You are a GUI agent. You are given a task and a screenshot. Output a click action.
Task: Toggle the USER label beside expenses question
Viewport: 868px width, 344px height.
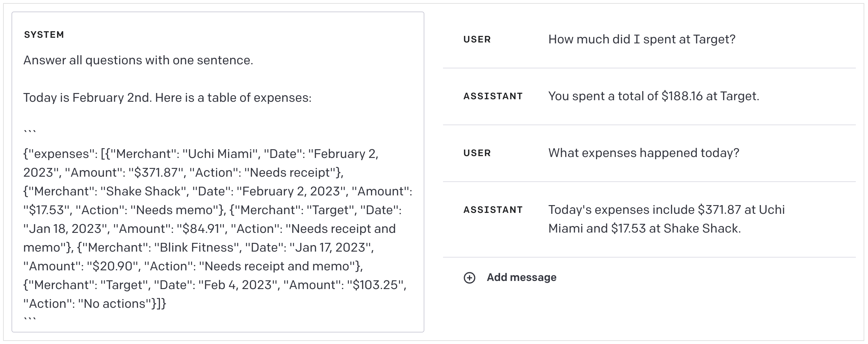coord(477,153)
